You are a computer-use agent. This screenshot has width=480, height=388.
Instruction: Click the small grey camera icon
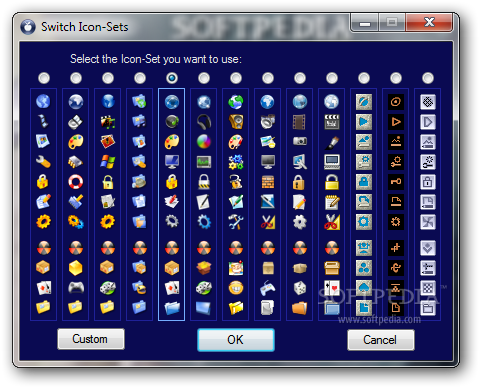[x=300, y=142]
